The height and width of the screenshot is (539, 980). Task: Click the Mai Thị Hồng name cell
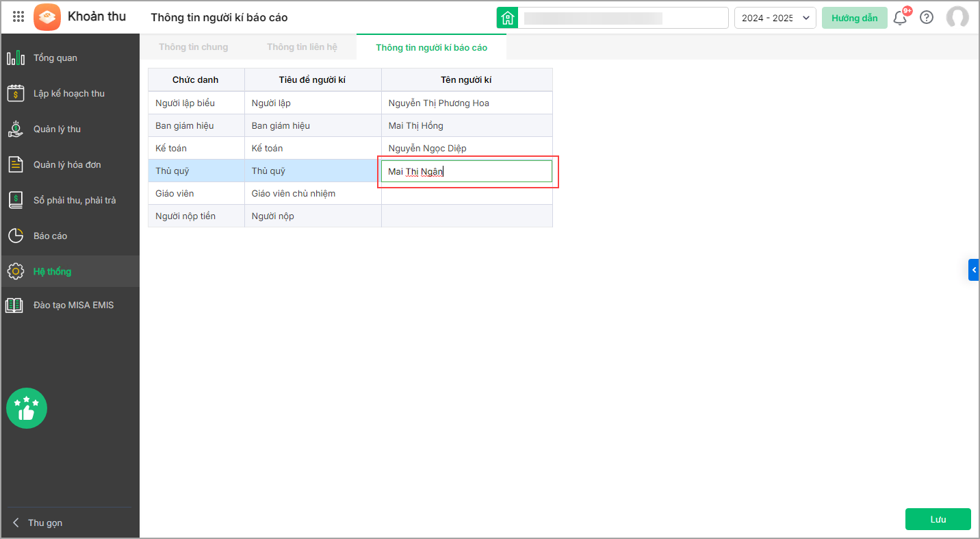point(467,125)
